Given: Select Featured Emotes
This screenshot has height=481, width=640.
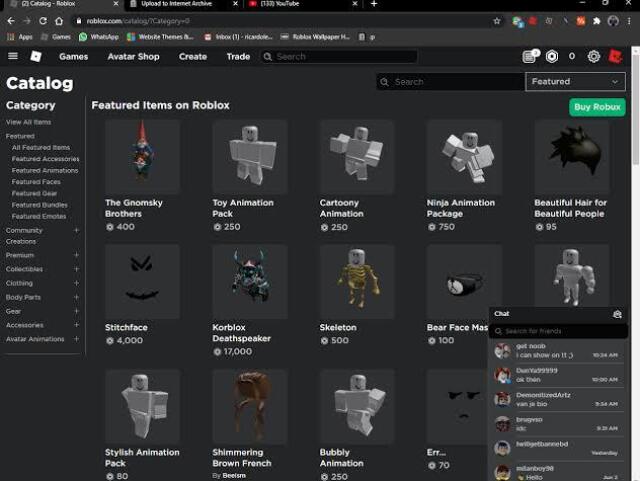Looking at the screenshot, I should coord(39,216).
